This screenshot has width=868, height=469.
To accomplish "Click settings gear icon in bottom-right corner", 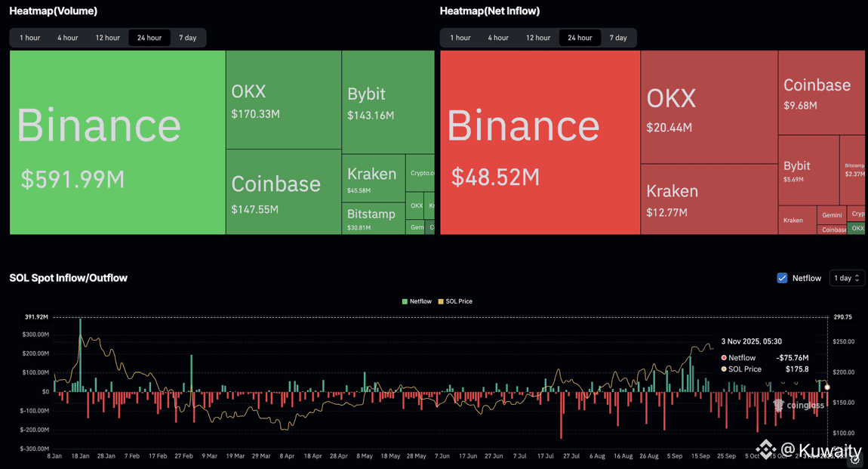I will click(x=854, y=458).
